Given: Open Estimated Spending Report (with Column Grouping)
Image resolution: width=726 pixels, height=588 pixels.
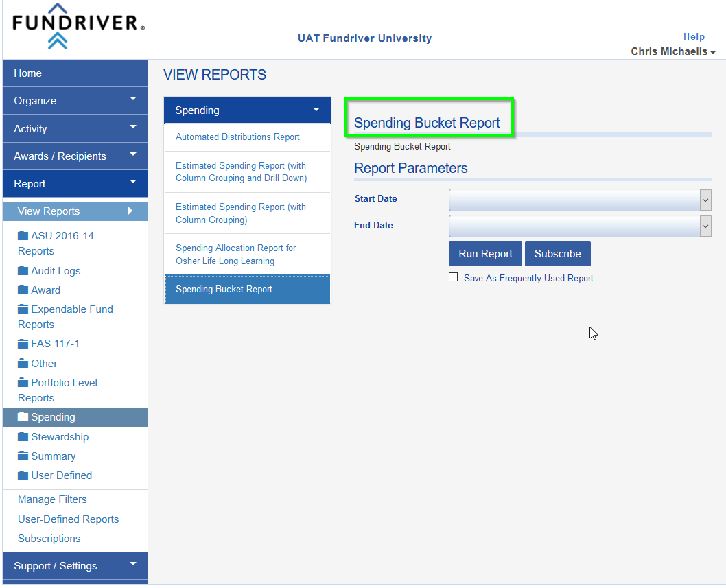Looking at the screenshot, I should pyautogui.click(x=247, y=213).
